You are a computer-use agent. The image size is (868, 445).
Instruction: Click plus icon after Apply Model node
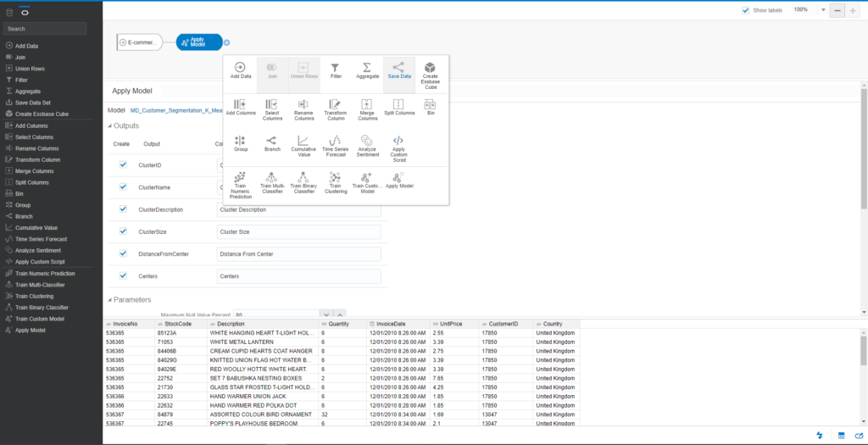[x=227, y=42]
